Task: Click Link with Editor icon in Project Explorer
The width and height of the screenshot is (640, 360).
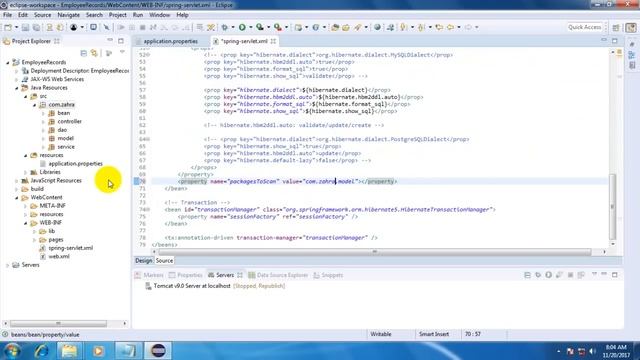Action: (94, 53)
